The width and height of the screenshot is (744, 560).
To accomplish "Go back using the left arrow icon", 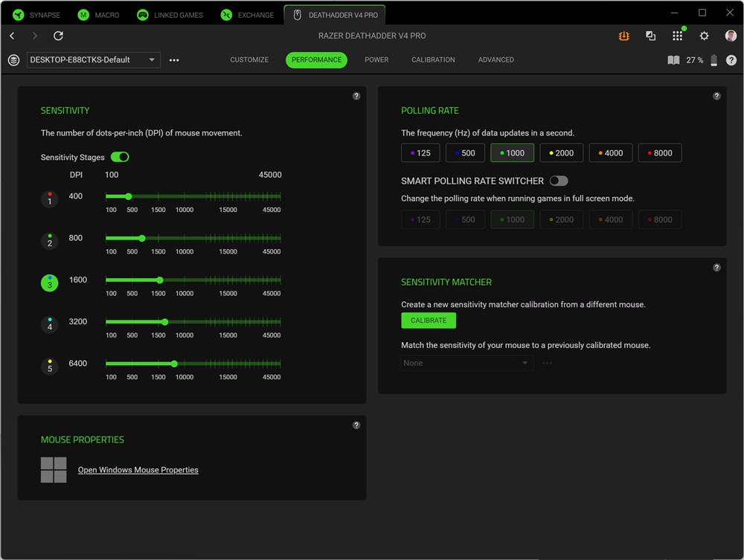I will [x=12, y=36].
